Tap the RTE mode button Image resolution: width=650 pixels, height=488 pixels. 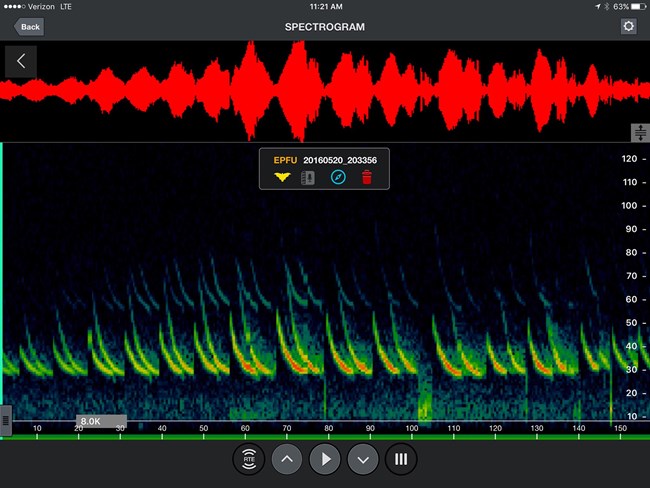point(248,460)
